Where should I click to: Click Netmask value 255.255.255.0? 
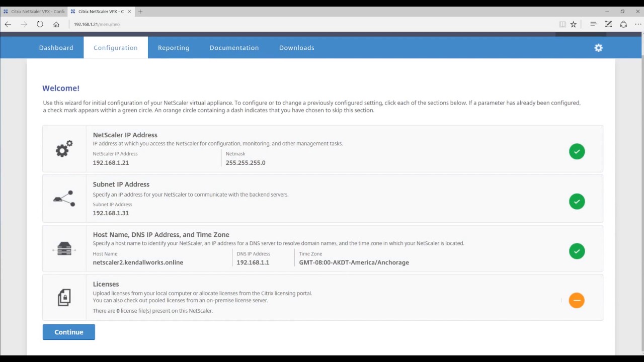[246, 163]
